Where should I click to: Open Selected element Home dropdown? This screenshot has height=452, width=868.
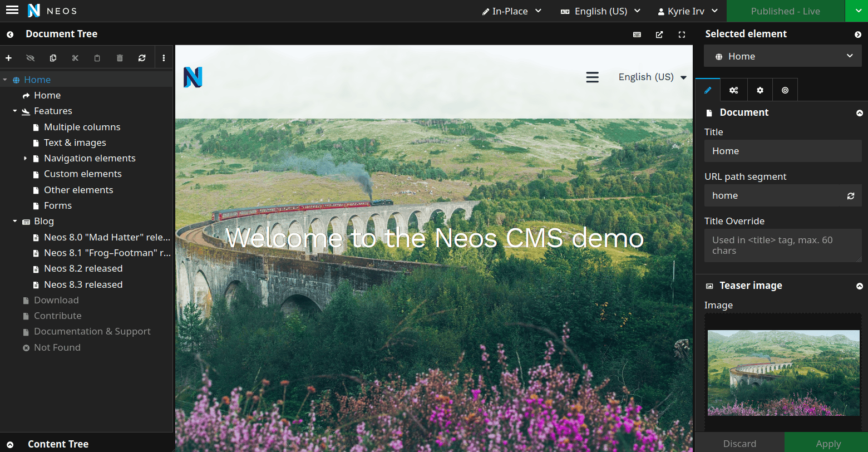[783, 56]
